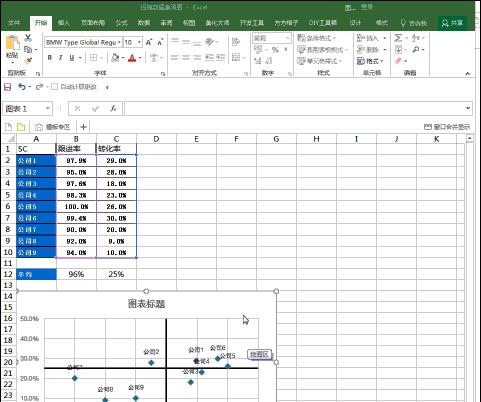Open the Format cells dropdown in Cells group
Image resolution: width=481 pixels, height=402 pixels.
point(370,61)
